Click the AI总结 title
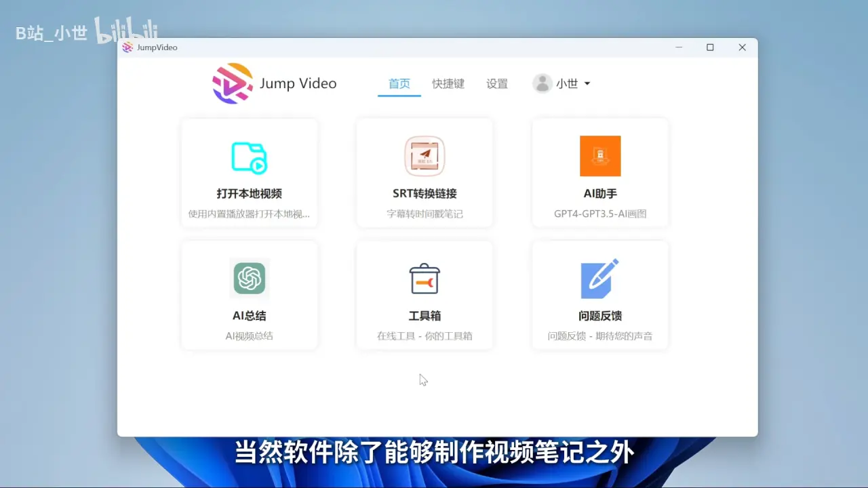 point(249,316)
